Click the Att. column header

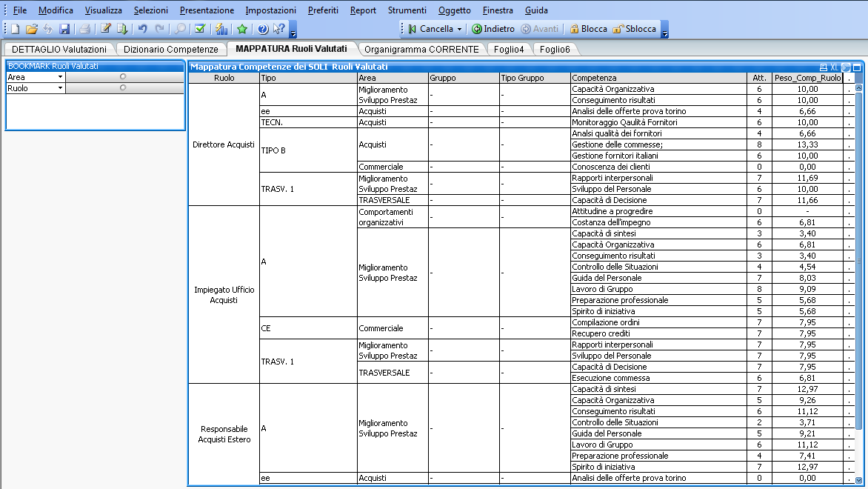pyautogui.click(x=760, y=78)
